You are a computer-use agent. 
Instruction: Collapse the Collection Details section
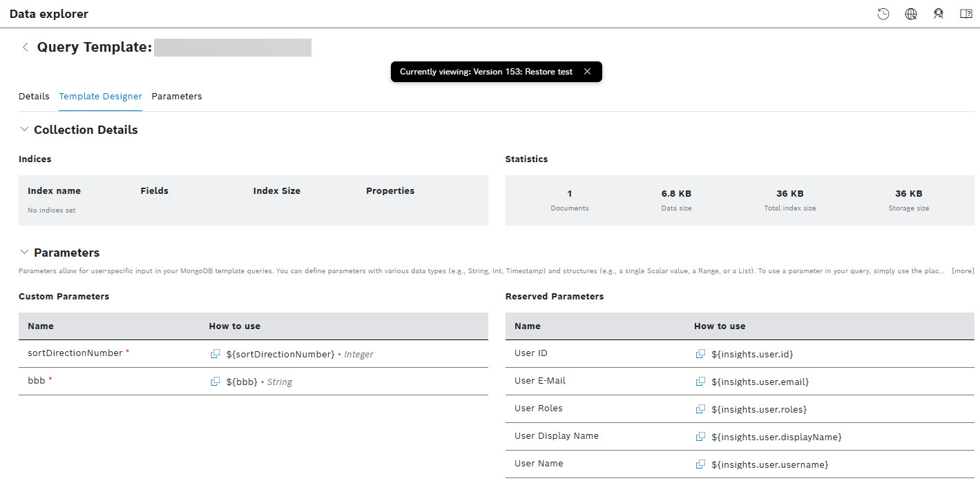click(x=25, y=129)
